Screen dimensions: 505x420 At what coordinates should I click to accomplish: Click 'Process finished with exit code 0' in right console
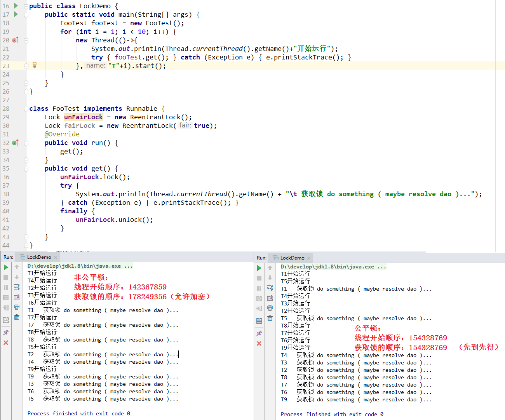tap(332, 415)
